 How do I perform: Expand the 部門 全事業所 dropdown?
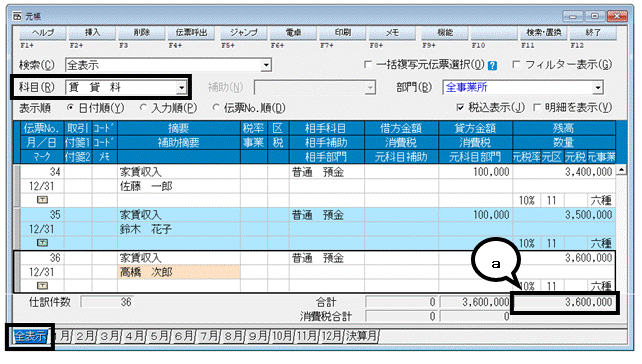pos(598,87)
